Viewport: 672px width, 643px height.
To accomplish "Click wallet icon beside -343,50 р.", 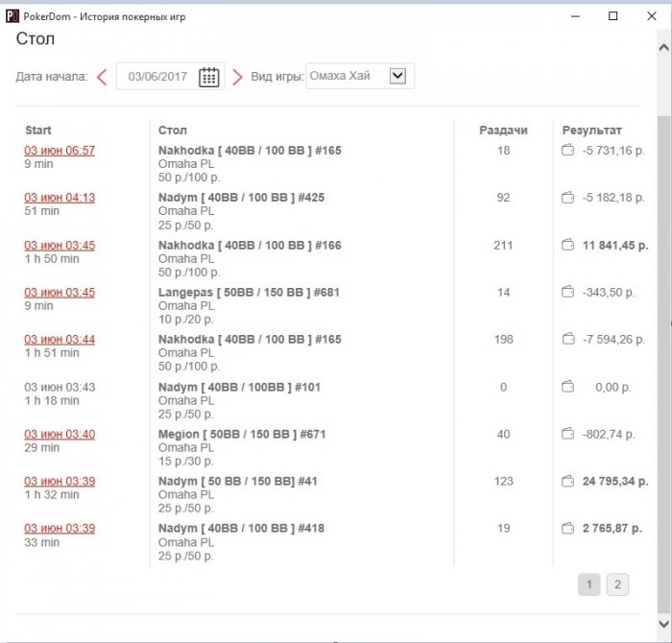I will pyautogui.click(x=568, y=292).
